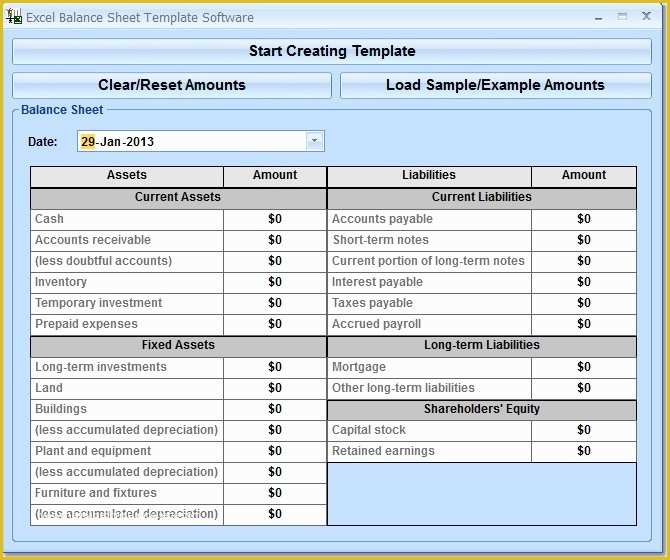Click the Accounts payable label
Image resolution: width=670 pixels, height=560 pixels.
point(382,219)
